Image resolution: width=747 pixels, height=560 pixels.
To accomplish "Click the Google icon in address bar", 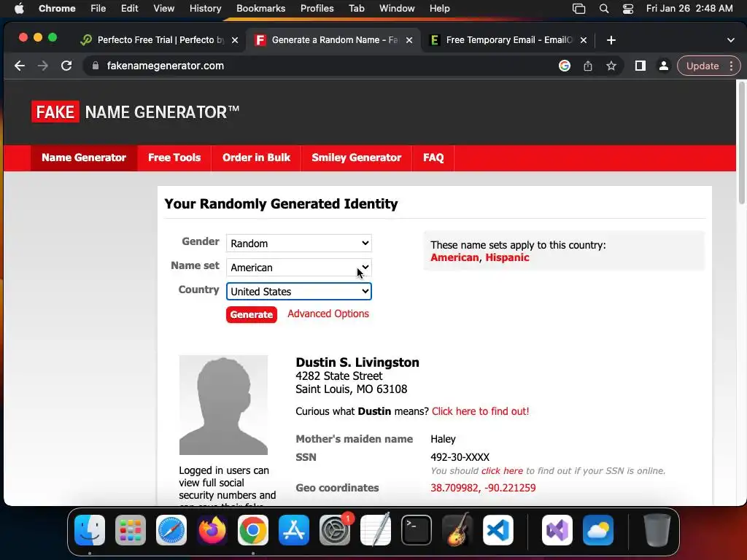I will [565, 66].
